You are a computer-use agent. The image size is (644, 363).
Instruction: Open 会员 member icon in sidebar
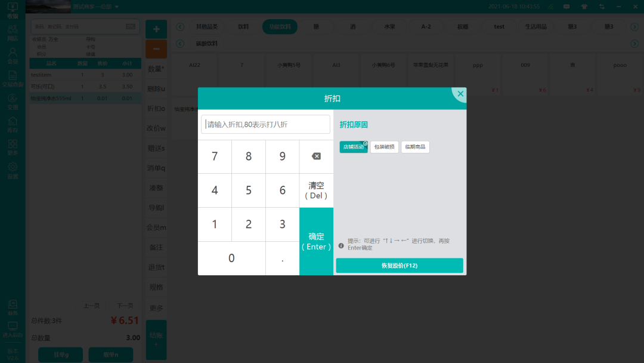(x=13, y=56)
